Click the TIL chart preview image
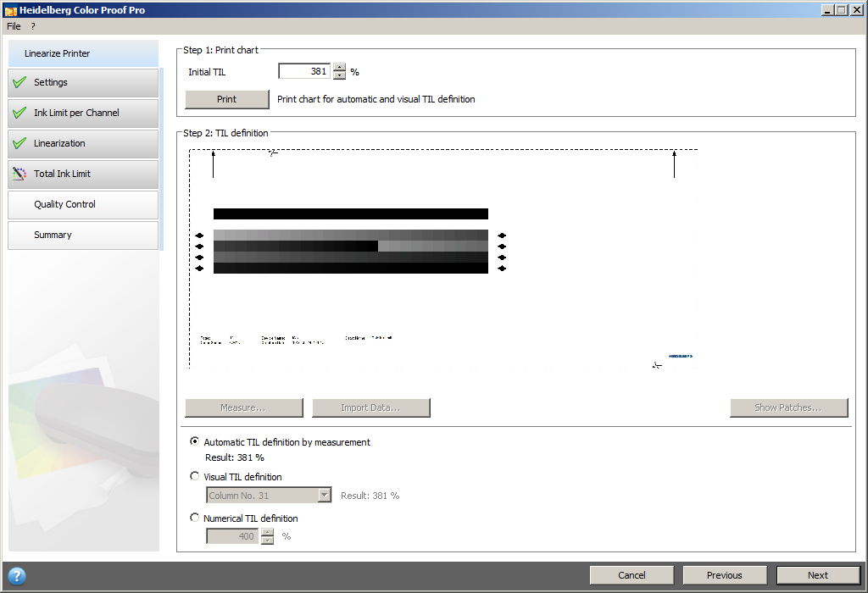The width and height of the screenshot is (868, 593). click(x=442, y=258)
